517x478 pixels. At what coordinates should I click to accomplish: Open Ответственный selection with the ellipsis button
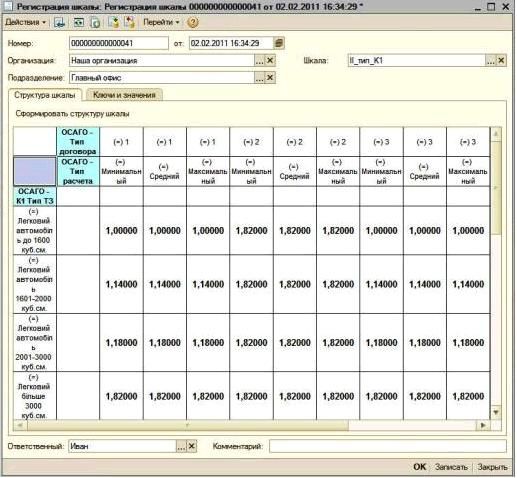coord(181,446)
